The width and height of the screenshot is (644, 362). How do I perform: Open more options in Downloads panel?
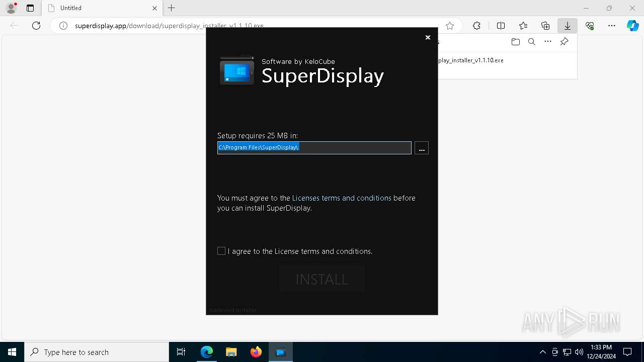(x=548, y=42)
